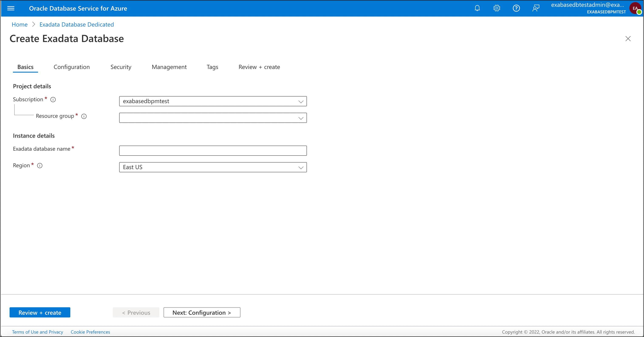The image size is (644, 337).
Task: Close the Create Exadata Database form
Action: [x=628, y=39]
